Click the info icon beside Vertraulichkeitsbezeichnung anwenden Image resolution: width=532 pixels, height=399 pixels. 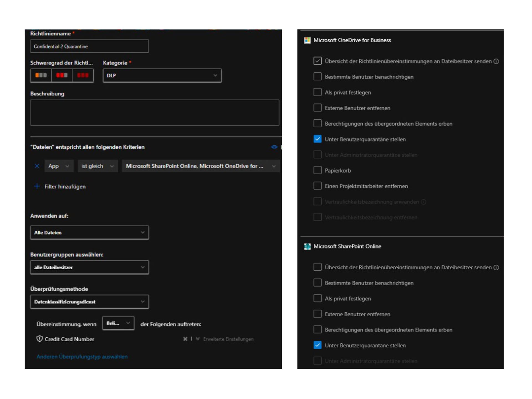pyautogui.click(x=424, y=202)
